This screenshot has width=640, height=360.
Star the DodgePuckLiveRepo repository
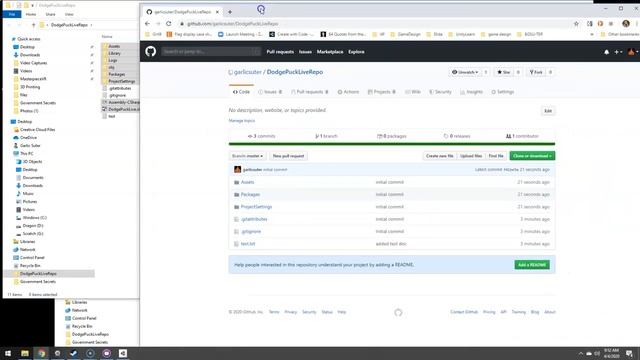coord(504,72)
